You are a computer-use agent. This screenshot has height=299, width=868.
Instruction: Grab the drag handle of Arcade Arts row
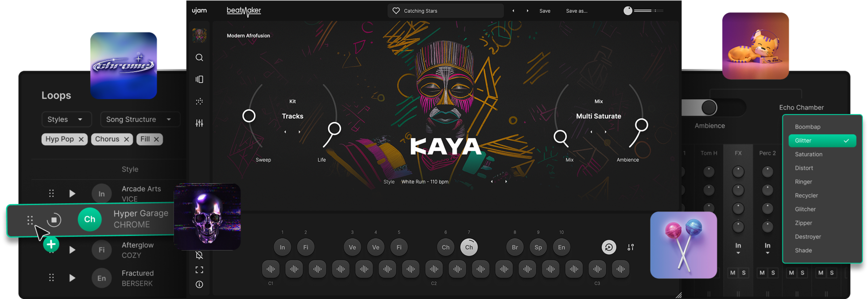click(51, 194)
